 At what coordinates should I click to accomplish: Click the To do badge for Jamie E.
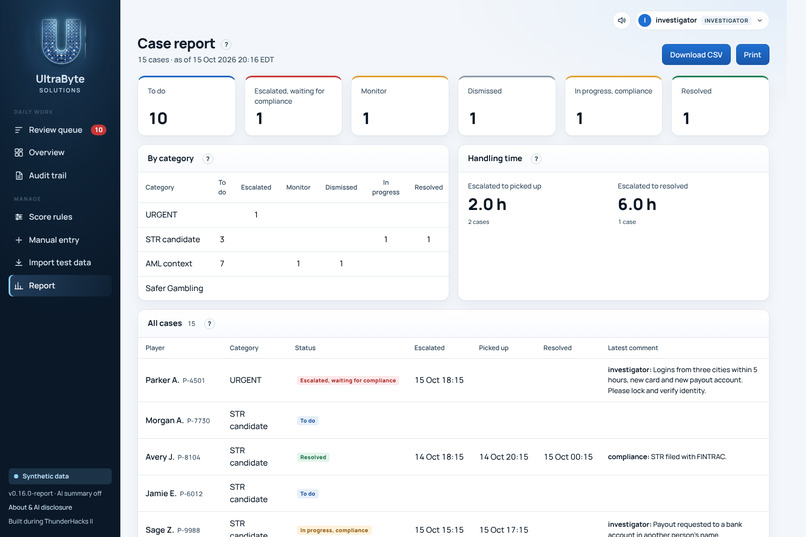point(307,493)
